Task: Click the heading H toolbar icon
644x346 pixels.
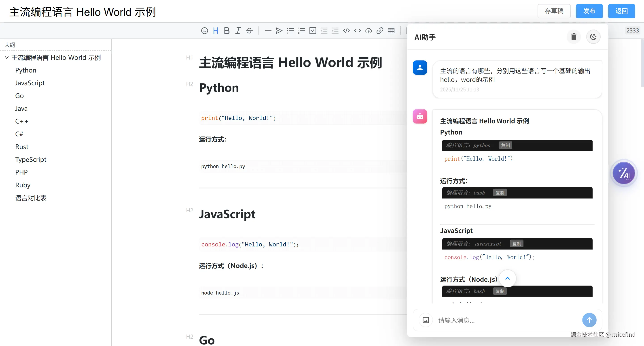Action: click(x=216, y=31)
